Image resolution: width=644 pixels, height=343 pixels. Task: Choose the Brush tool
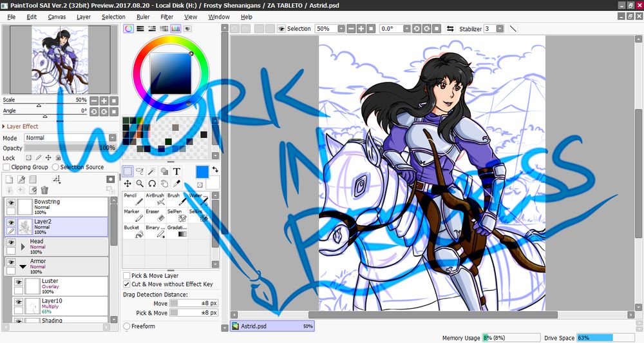pyautogui.click(x=177, y=199)
